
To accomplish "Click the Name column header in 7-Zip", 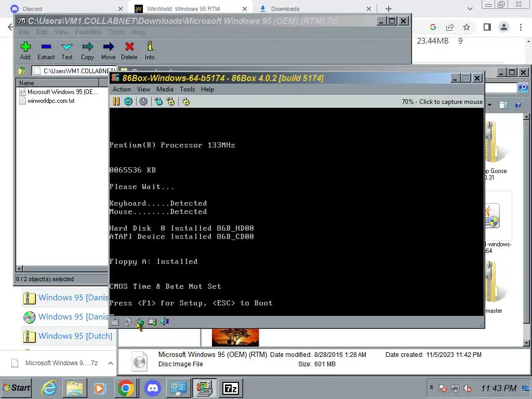I will (58, 83).
